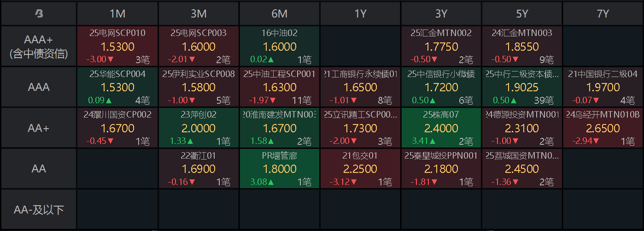Image resolution: width=644 pixels, height=231 pixels.
Task: Click yield 1.5800 in AAA 3M cell
Action: 199,87
